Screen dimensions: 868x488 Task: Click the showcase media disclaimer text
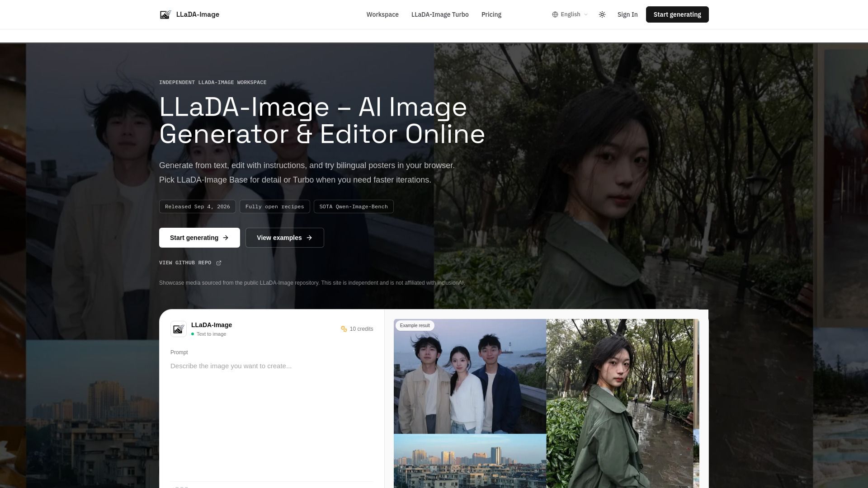click(312, 283)
